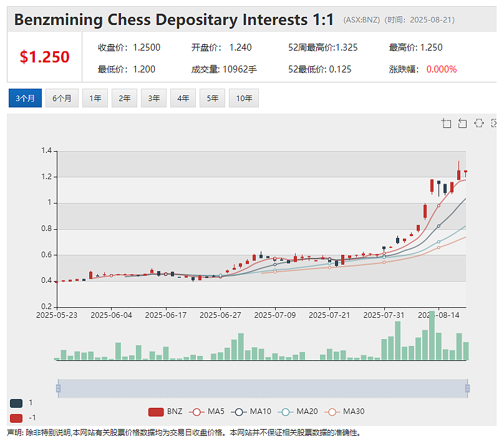Activate the area zoom tool icon
Image resolution: width=504 pixels, height=439 pixels.
click(446, 123)
